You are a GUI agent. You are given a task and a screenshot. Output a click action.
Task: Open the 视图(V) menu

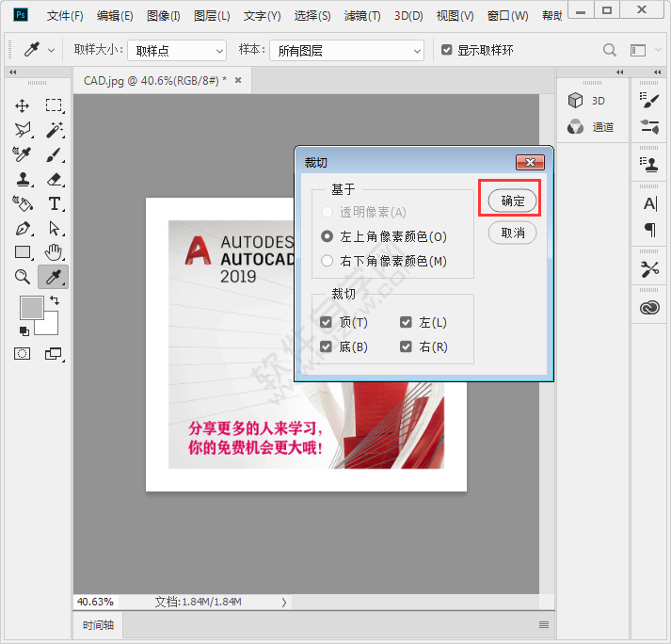[455, 16]
